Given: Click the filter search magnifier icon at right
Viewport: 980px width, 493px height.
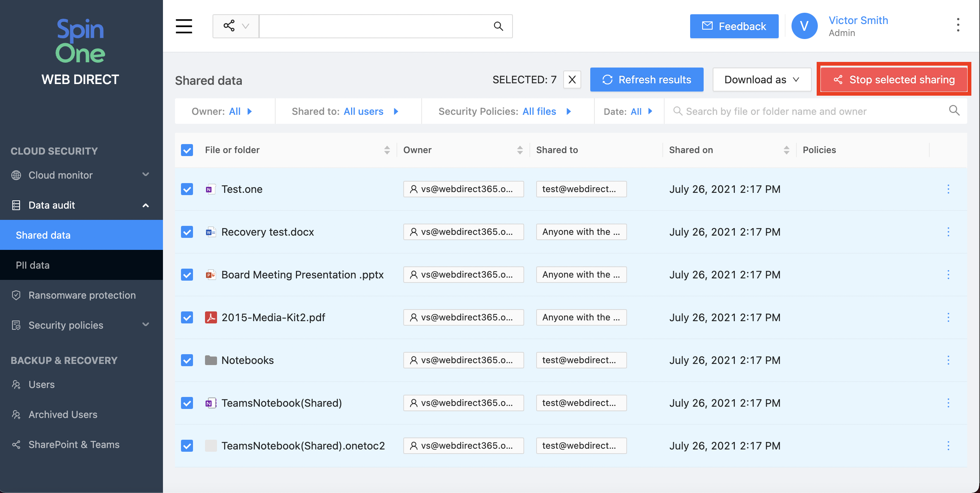Looking at the screenshot, I should point(954,111).
